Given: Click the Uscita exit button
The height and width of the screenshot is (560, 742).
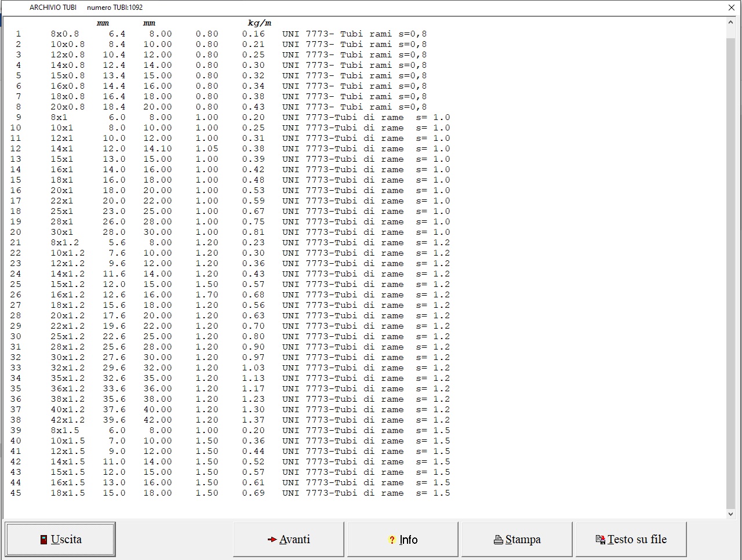Looking at the screenshot, I should pyautogui.click(x=60, y=539).
